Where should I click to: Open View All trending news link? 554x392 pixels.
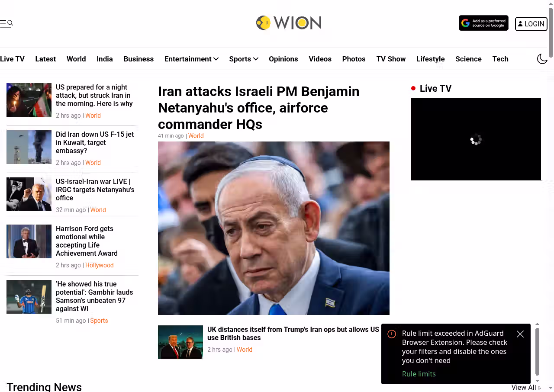click(526, 387)
